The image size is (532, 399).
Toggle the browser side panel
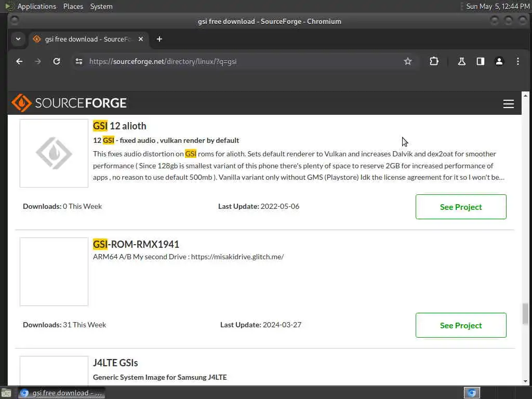click(481, 61)
